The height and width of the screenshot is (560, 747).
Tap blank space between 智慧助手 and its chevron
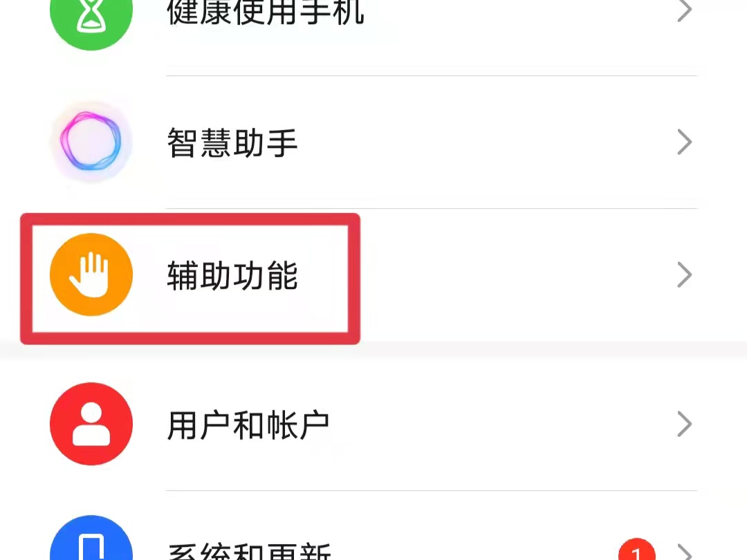click(486, 142)
